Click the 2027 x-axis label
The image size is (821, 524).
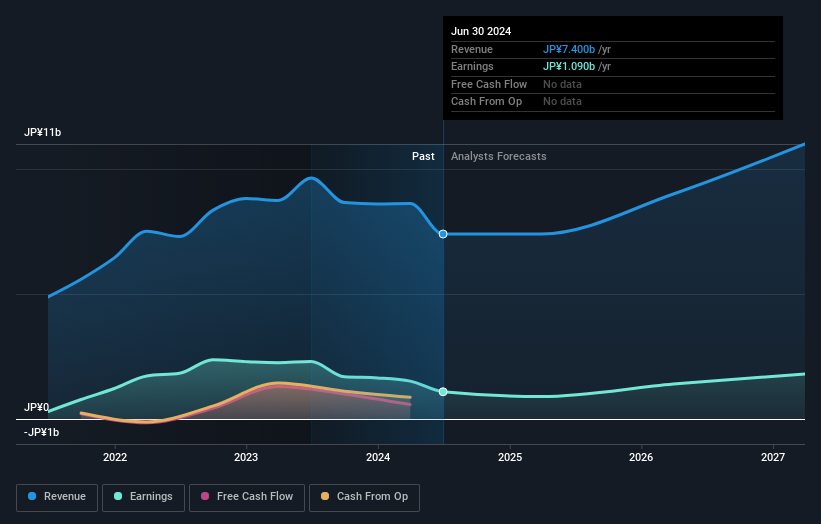pos(773,457)
